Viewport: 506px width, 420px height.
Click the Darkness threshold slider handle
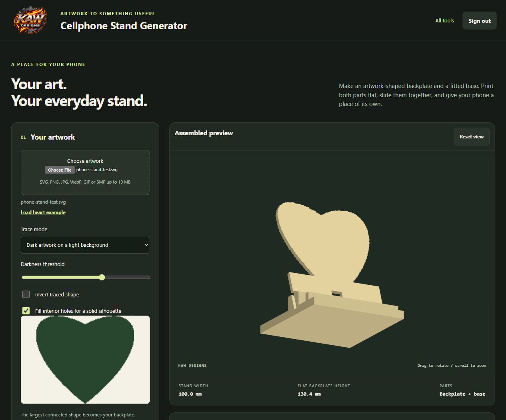(102, 277)
